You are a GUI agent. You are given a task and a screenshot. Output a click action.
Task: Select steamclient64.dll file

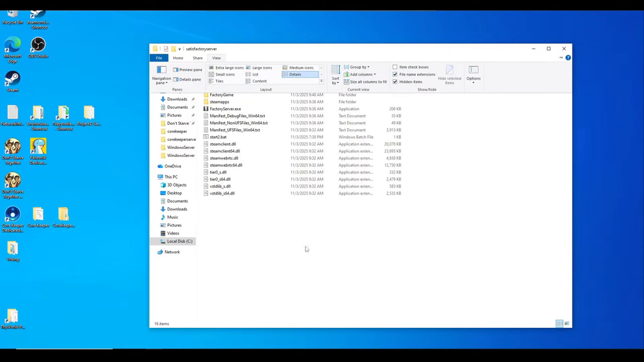point(222,151)
